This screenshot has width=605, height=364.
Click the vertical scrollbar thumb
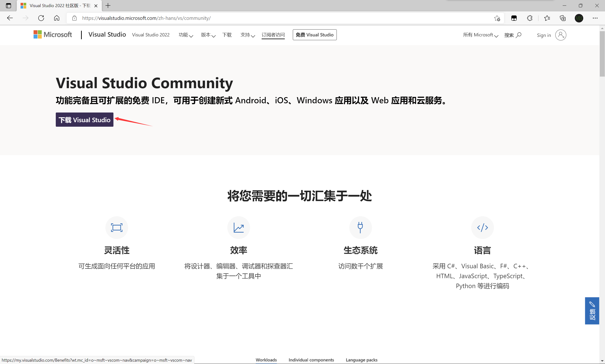coord(602,54)
